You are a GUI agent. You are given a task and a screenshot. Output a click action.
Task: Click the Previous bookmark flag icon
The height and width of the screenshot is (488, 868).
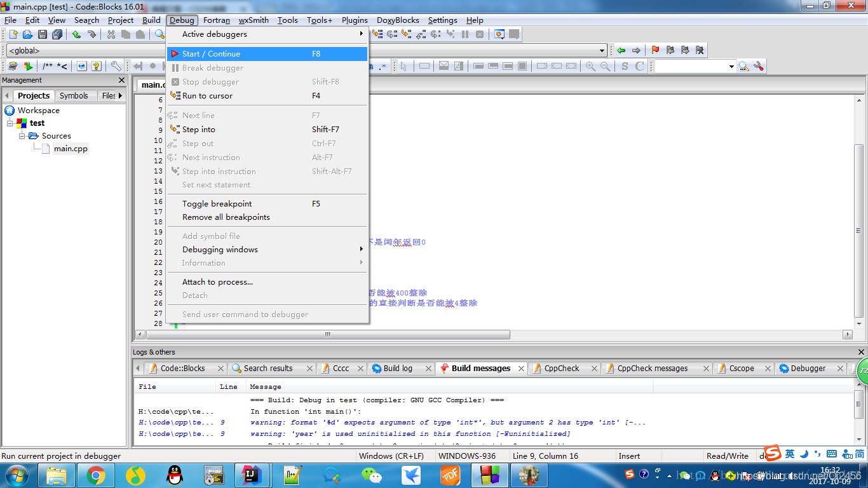coord(670,50)
